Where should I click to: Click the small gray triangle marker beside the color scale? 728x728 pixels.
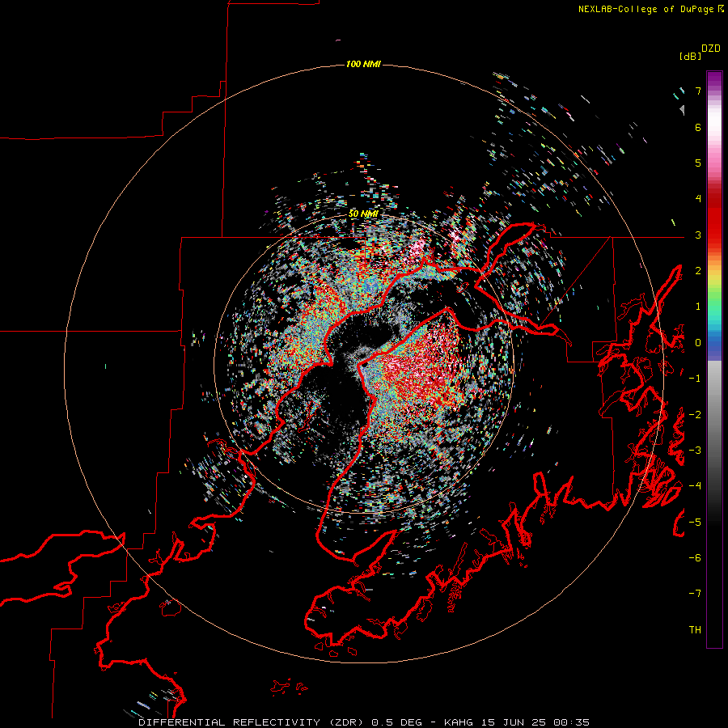coord(682,109)
